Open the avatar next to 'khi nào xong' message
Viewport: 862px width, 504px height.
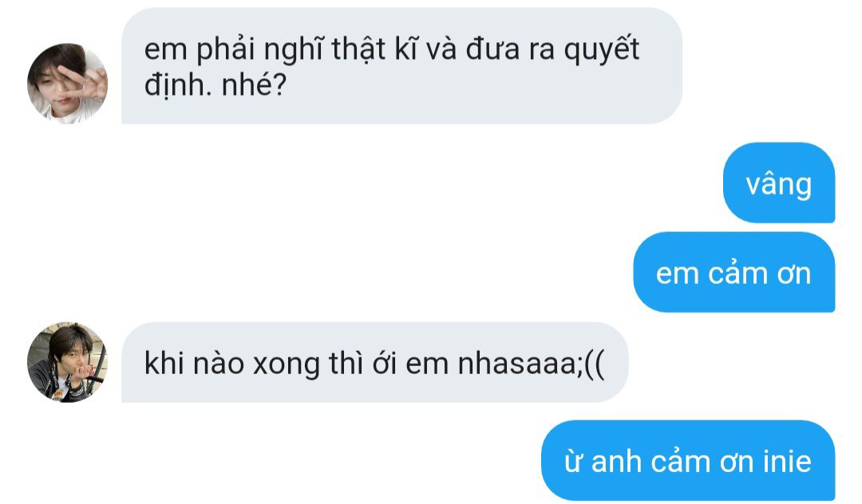pyautogui.click(x=68, y=362)
